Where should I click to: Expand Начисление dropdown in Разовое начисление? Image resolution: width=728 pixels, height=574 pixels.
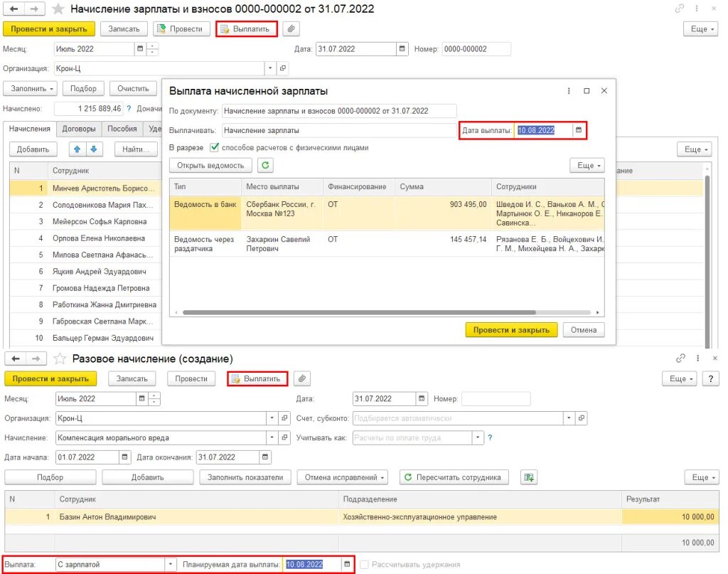point(272,437)
